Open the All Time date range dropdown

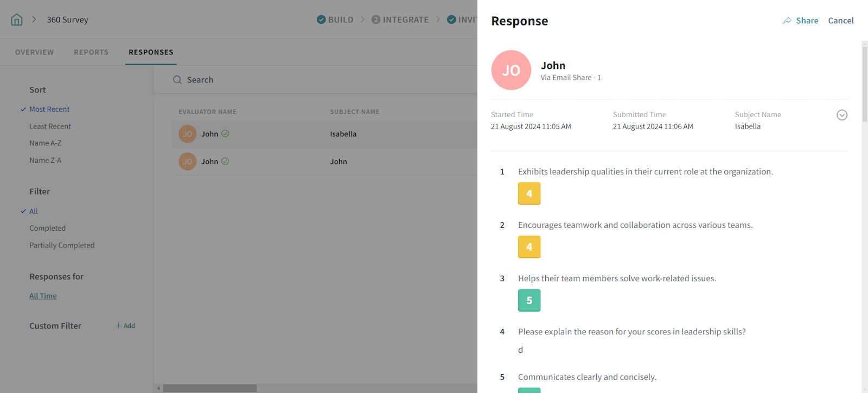(x=43, y=296)
